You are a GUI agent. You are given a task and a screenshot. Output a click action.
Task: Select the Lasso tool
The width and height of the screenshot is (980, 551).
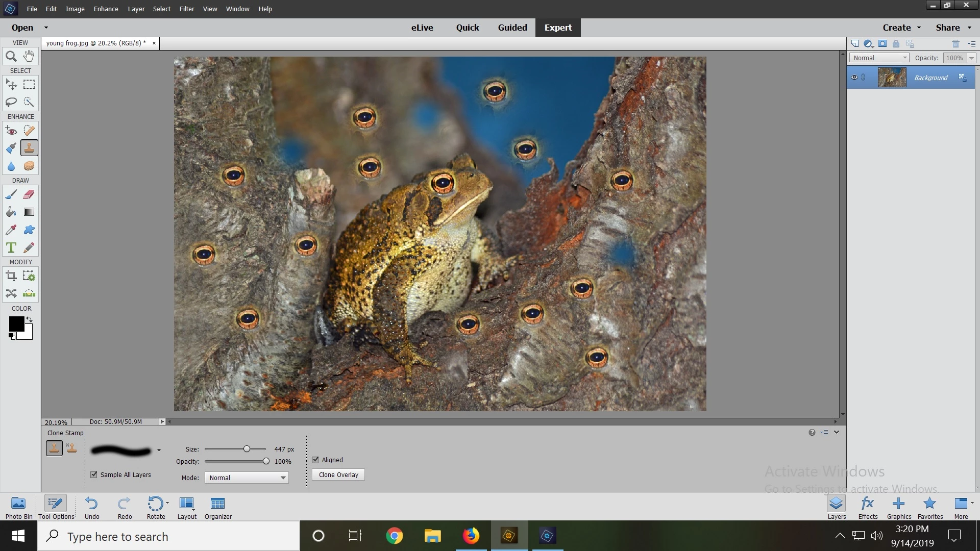[x=11, y=102]
